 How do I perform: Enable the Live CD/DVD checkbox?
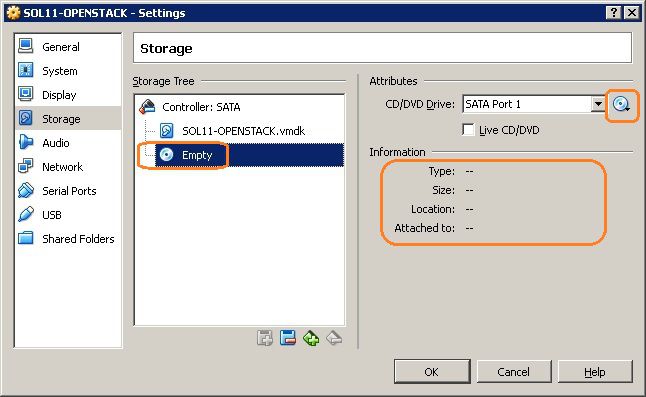468,130
